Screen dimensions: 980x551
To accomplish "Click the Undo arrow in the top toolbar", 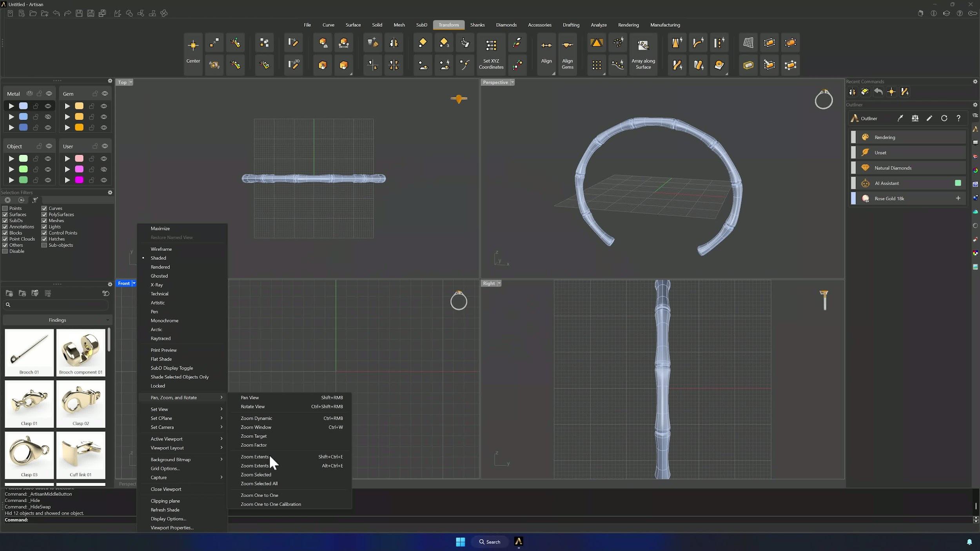I will (56, 13).
